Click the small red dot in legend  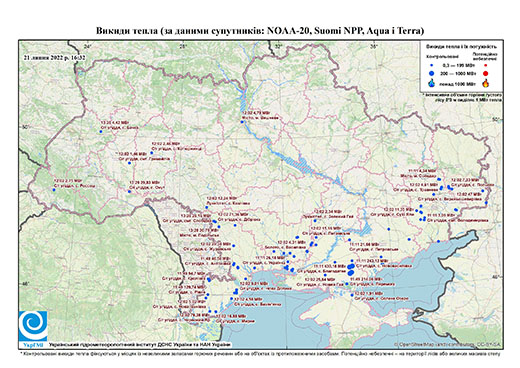coord(485,65)
